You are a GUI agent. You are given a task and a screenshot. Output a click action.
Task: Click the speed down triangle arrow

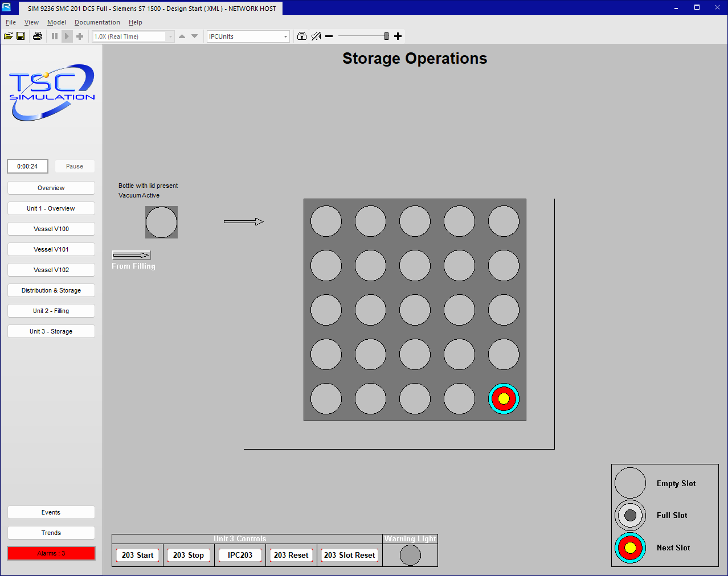[x=195, y=36]
